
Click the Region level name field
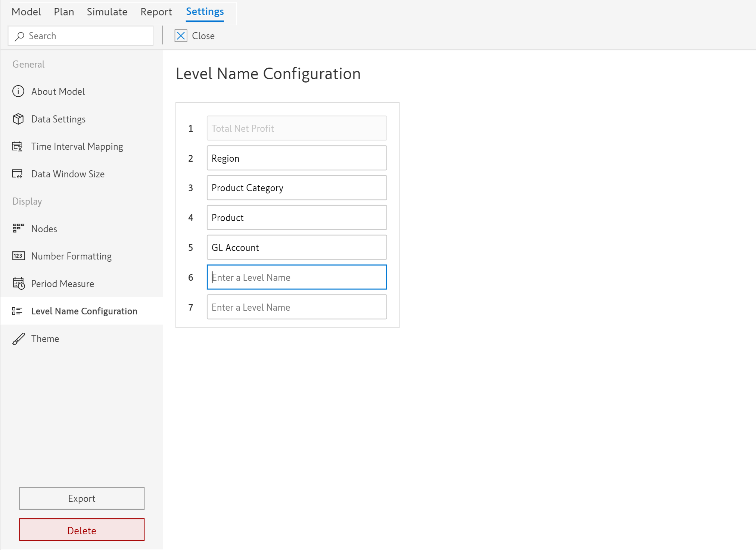[296, 158]
